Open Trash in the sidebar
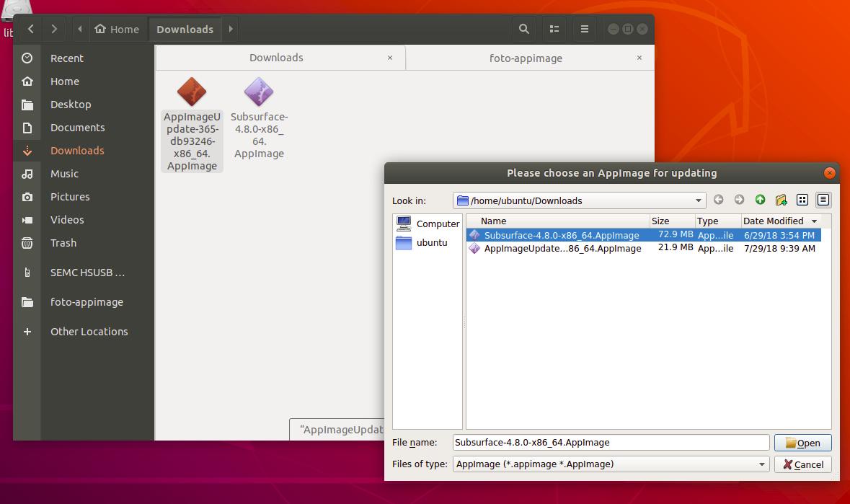Image resolution: width=850 pixels, height=504 pixels. [84, 243]
